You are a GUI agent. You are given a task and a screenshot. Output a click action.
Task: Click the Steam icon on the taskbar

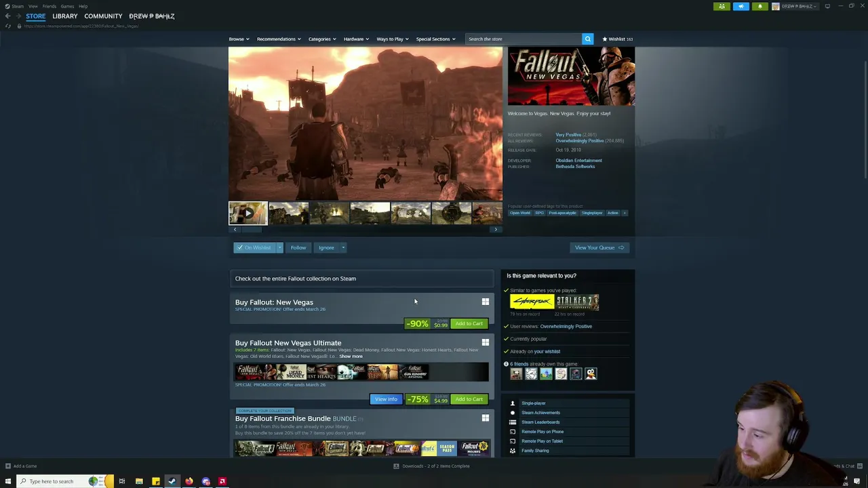point(172,481)
